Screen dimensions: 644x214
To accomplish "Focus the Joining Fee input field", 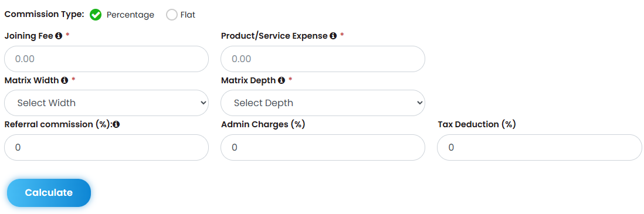I will (106, 59).
